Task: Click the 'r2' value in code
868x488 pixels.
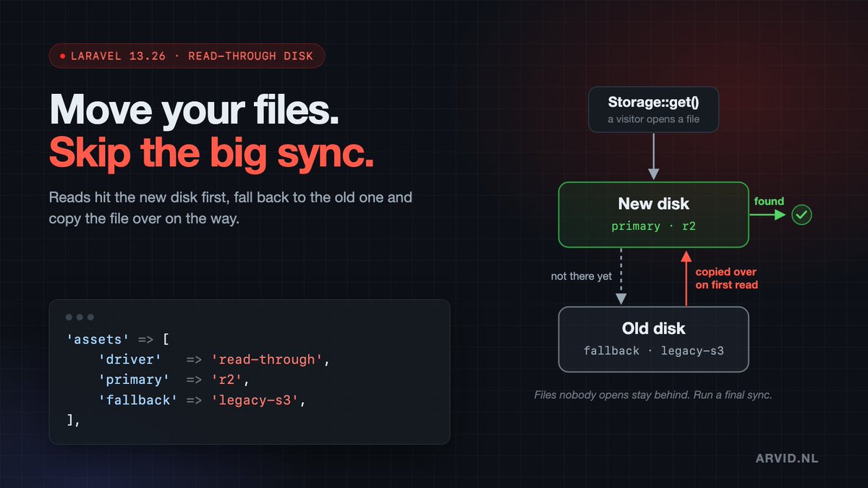Action: point(229,380)
